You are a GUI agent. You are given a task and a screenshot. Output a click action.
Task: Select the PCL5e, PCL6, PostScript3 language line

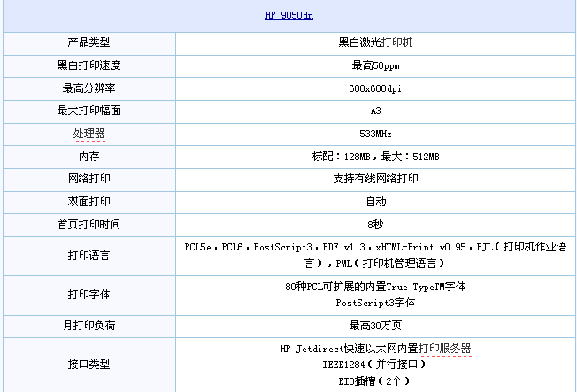coord(375,247)
